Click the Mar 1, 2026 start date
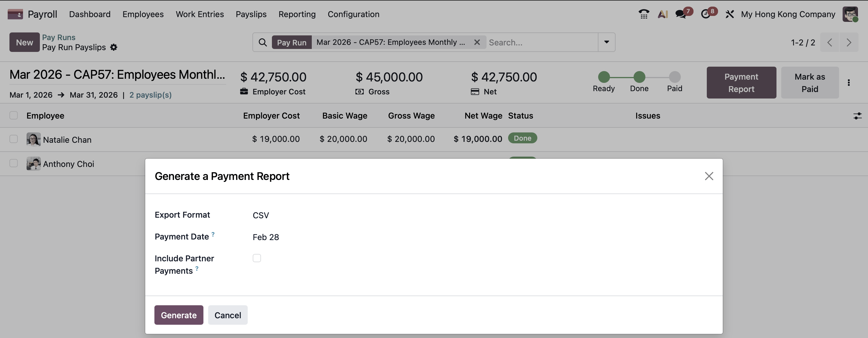The image size is (868, 338). tap(31, 95)
